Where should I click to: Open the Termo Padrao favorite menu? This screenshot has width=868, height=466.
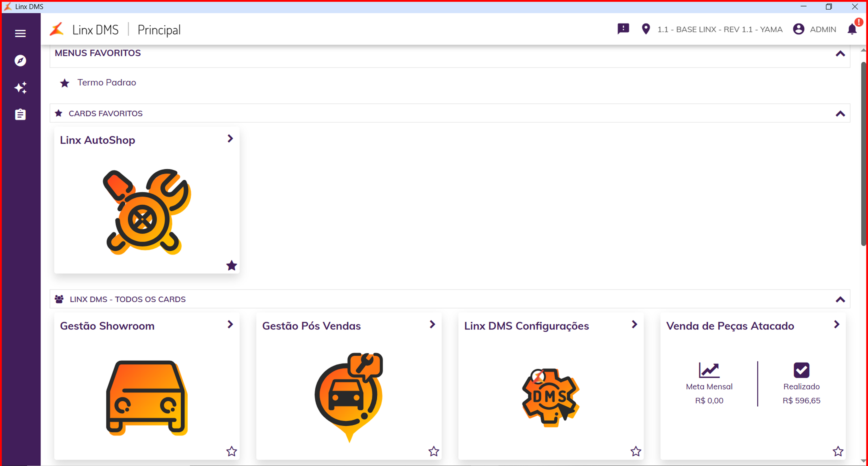(x=106, y=82)
